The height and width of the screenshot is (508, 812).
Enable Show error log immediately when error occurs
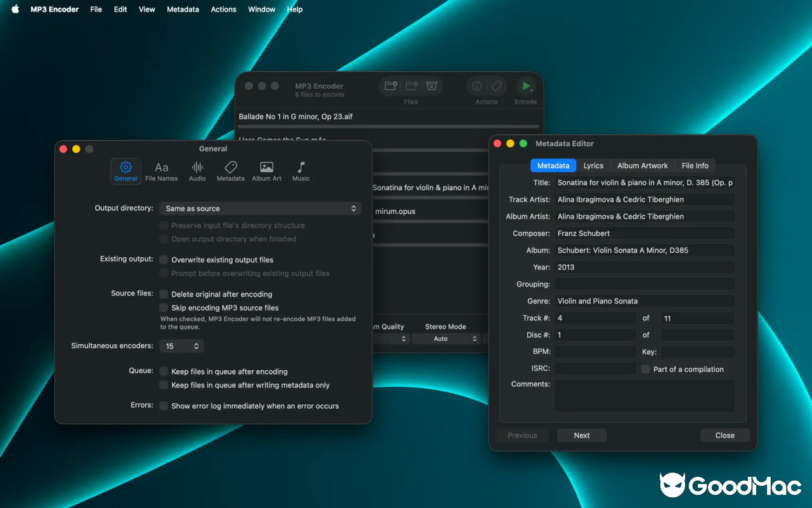(x=164, y=406)
